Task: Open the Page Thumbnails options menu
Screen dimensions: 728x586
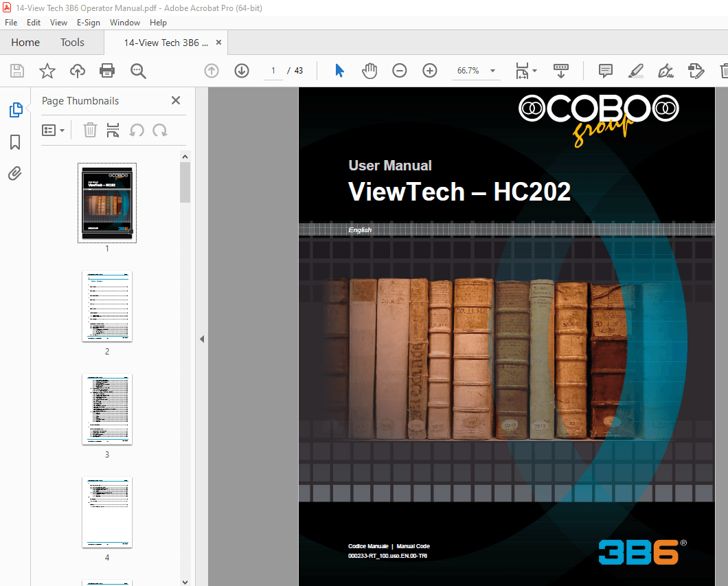Action: 54,130
